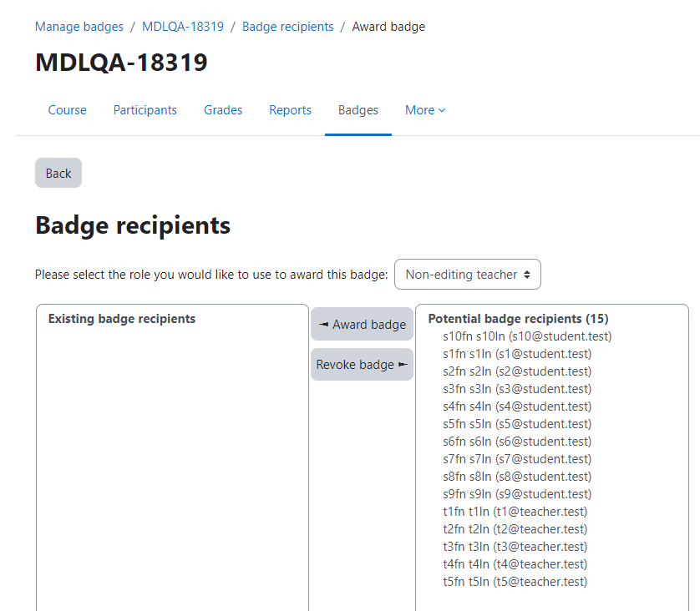Select t5fn t5ln from potential recipients

(x=515, y=582)
